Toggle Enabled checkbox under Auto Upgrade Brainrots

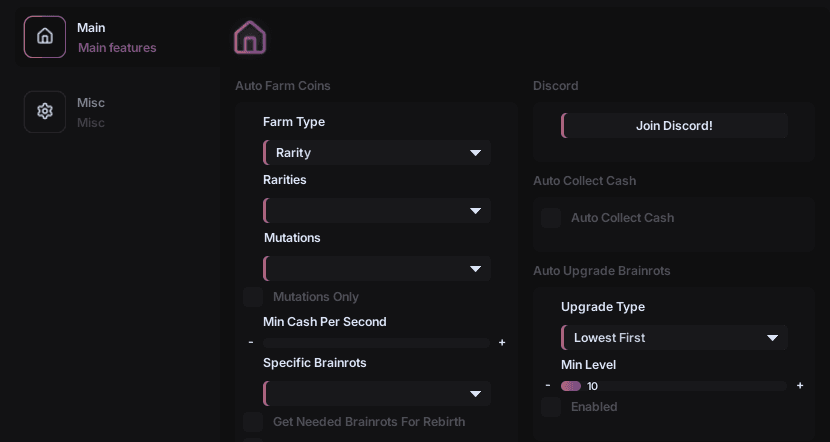(551, 407)
